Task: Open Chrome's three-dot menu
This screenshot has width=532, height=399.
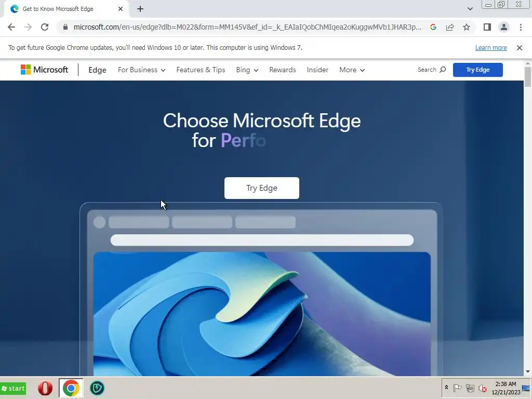Action: click(521, 27)
